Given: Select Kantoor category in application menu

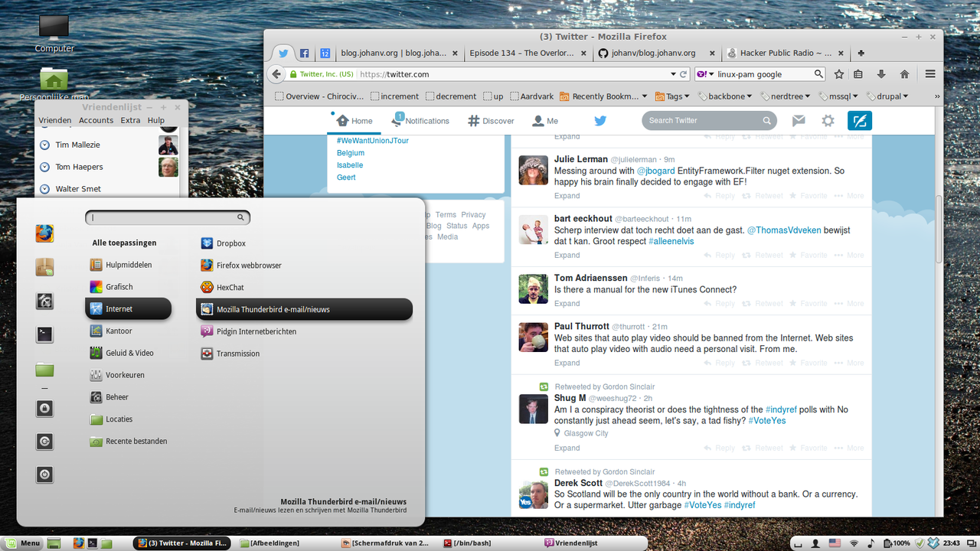Looking at the screenshot, I should click(x=128, y=331).
